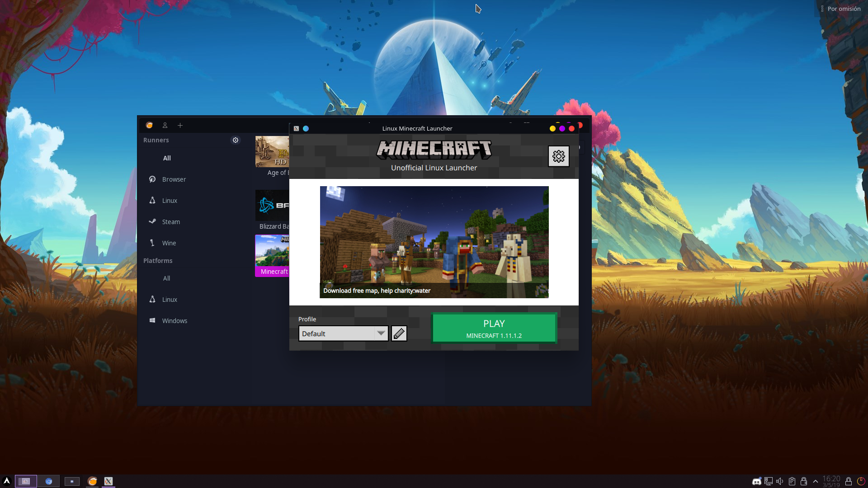The image size is (868, 488).
Task: Click the Lutris home/flame icon
Action: (149, 125)
